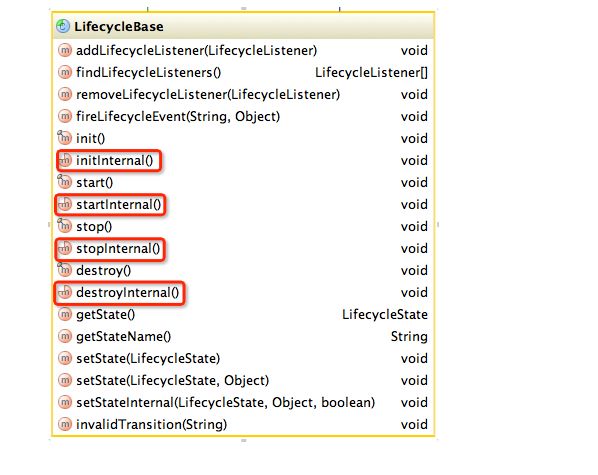Select the destroy() method name
Screen dimensions: 598x475
103,271
